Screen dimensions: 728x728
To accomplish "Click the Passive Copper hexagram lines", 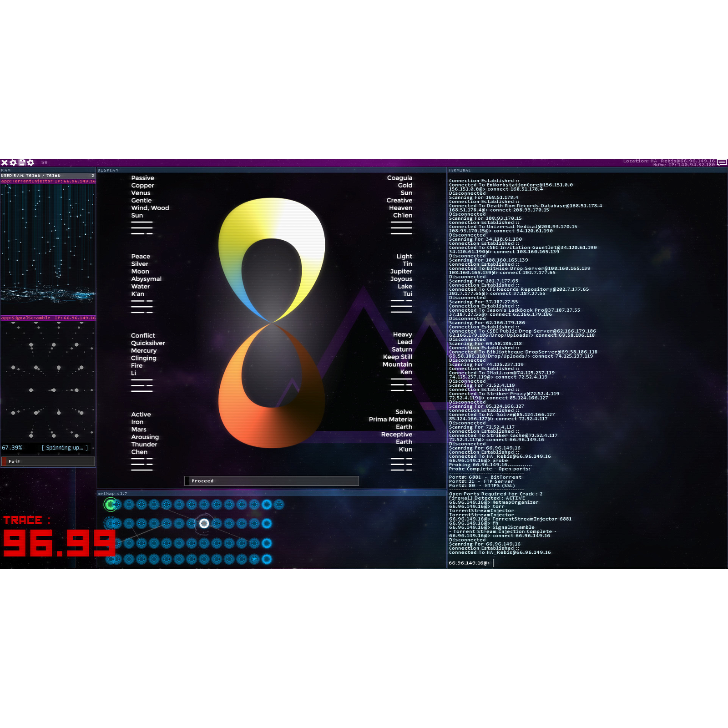I will (x=142, y=228).
